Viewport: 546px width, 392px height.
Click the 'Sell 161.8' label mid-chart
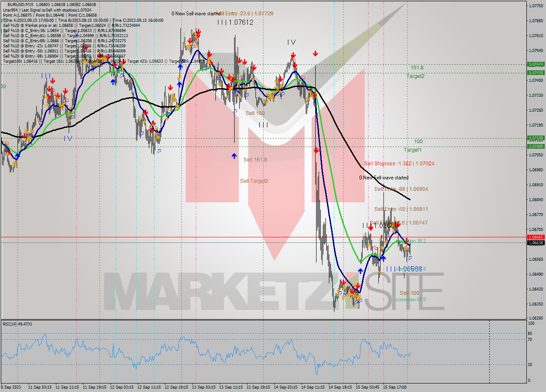[x=255, y=160]
